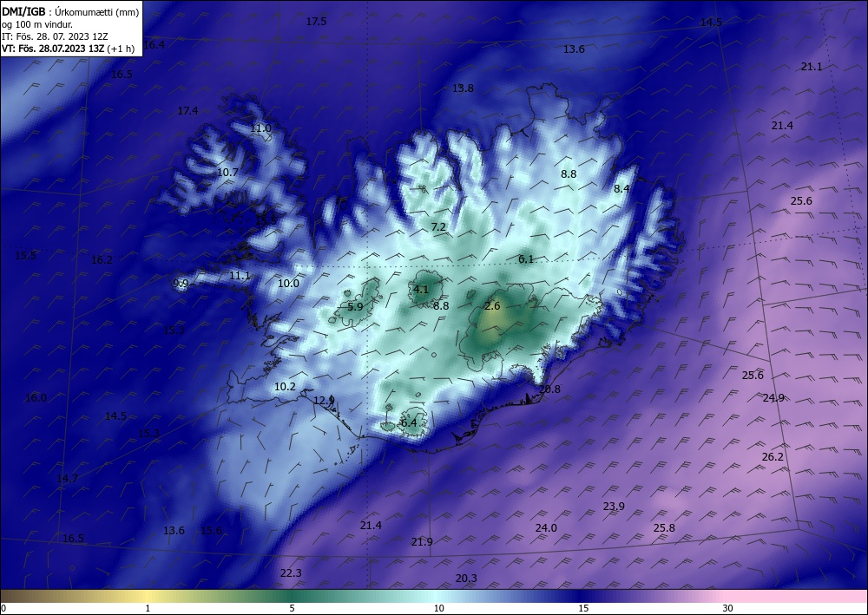This screenshot has height=615, width=868.
Task: Click the 9.9 value at the peninsula tip
Action: click(x=181, y=284)
